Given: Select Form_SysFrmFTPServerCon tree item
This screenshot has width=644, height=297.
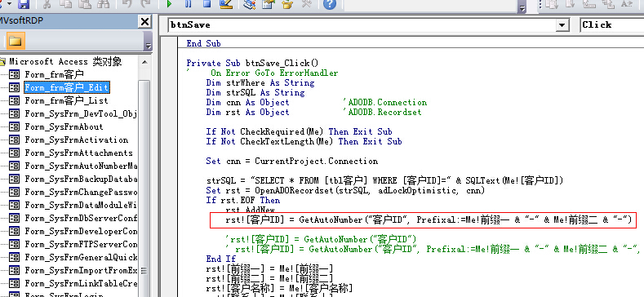Looking at the screenshot, I should pyautogui.click(x=81, y=244).
